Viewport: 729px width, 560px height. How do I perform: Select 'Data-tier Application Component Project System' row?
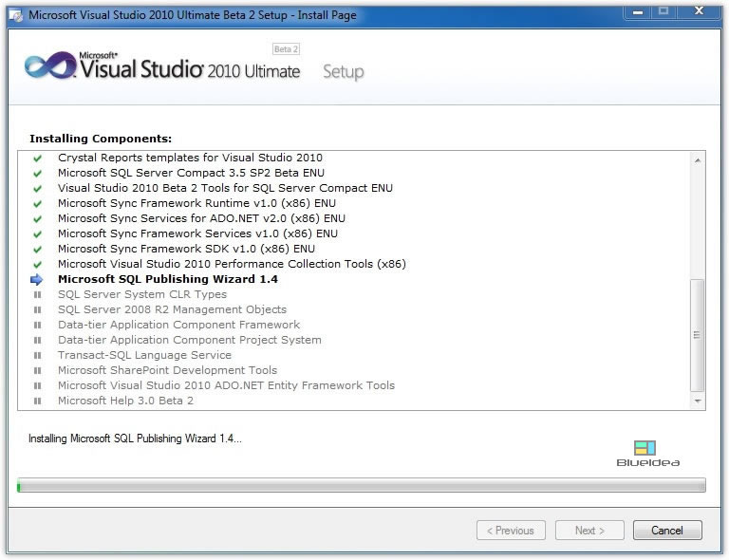click(190, 340)
